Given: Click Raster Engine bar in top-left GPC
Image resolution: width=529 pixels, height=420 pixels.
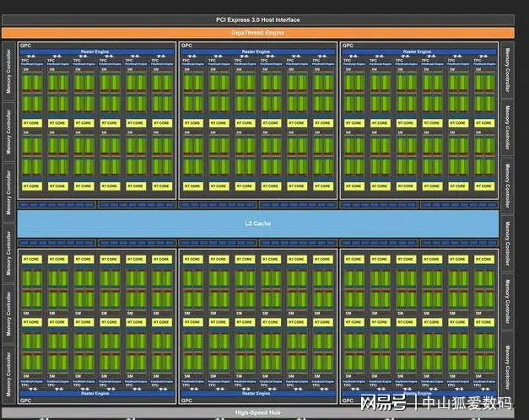Looking at the screenshot, I should (97, 52).
